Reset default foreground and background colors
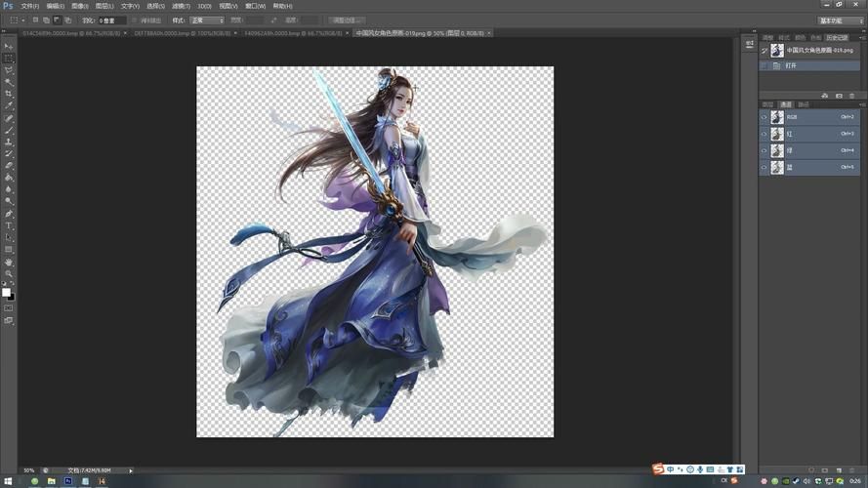 [x=4, y=283]
